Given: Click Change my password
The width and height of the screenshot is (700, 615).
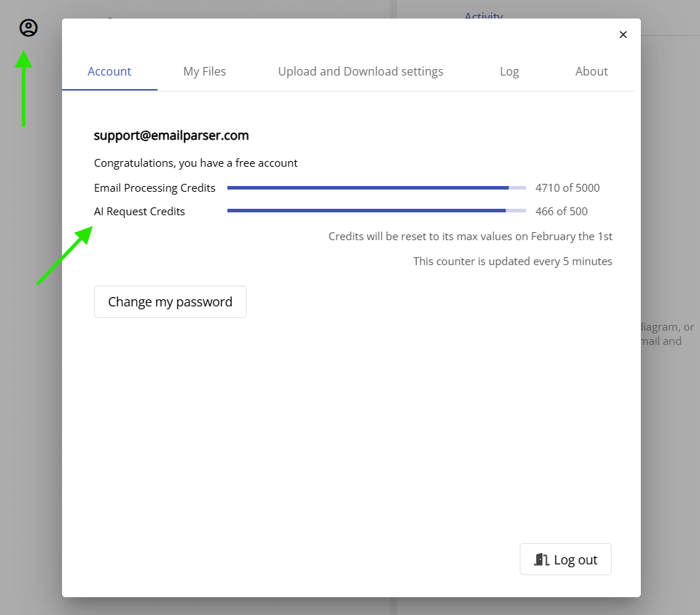Looking at the screenshot, I should click(x=170, y=301).
